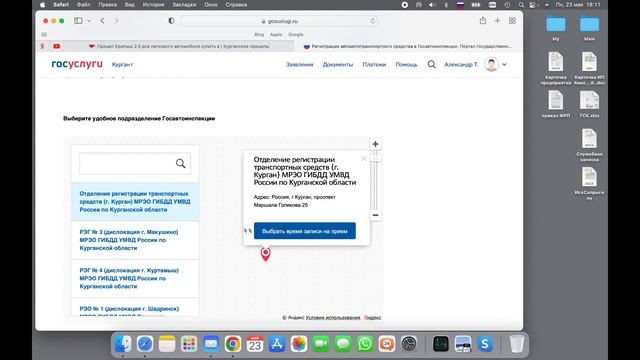This screenshot has width=640, height=360.
Task: Open the Apple menu
Action: (x=42, y=5)
